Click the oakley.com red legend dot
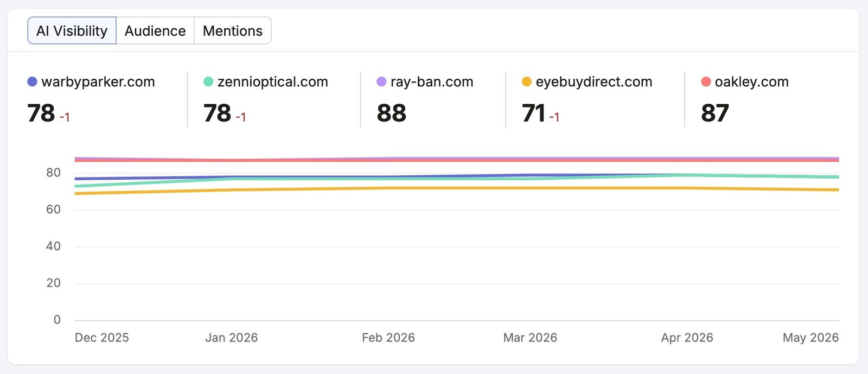 [x=706, y=82]
